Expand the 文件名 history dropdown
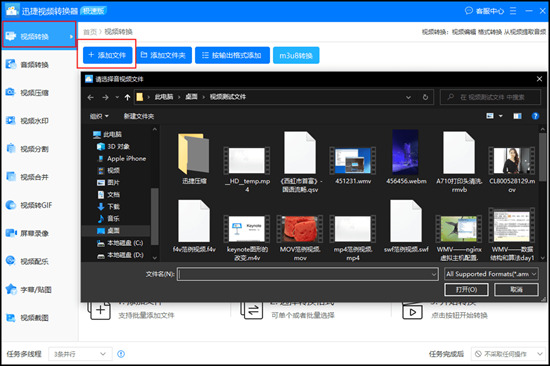 (x=434, y=274)
